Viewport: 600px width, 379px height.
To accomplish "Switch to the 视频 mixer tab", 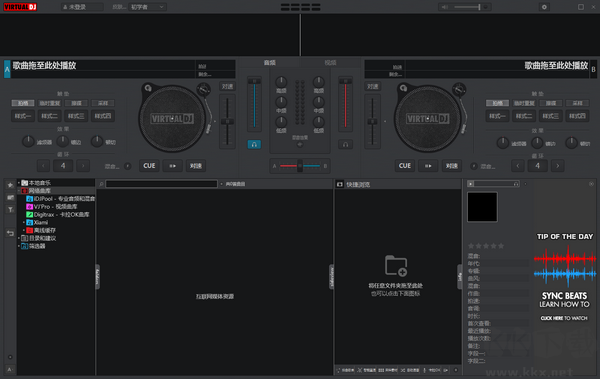I will [x=330, y=62].
